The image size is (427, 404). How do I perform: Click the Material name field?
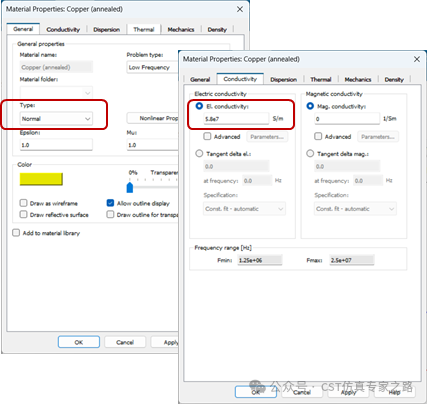click(56, 67)
